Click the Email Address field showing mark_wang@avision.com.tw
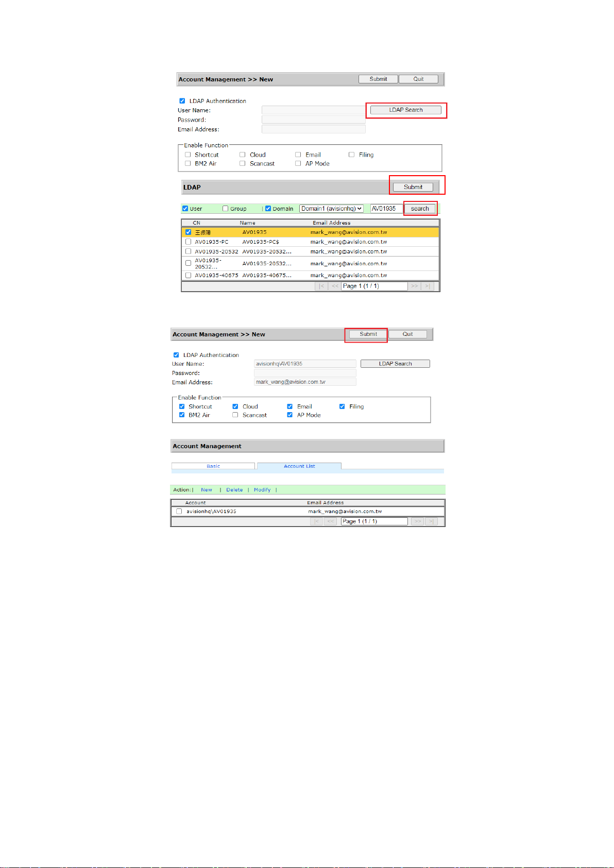The width and height of the screenshot is (614, 868). 305,382
